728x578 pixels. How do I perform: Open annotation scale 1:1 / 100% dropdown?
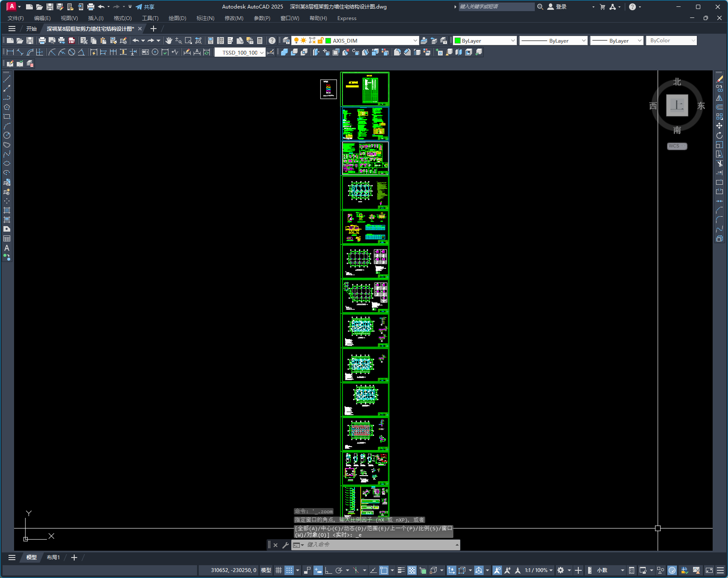pos(539,570)
